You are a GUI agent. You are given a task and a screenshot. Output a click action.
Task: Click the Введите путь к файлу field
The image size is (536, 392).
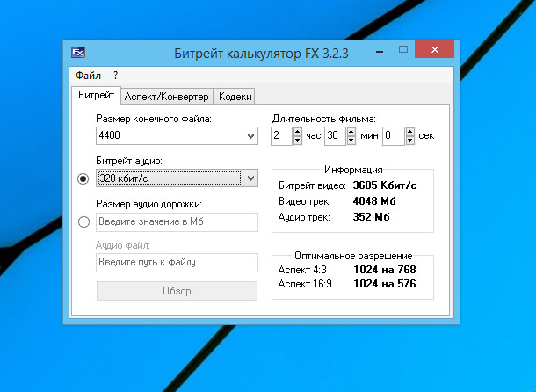177,263
